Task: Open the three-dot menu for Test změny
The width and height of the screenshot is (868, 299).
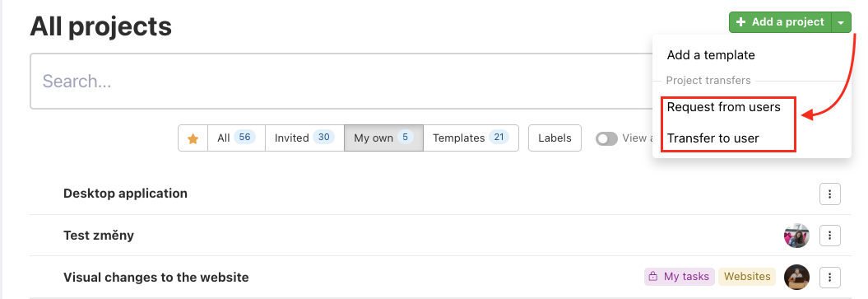Action: [830, 236]
